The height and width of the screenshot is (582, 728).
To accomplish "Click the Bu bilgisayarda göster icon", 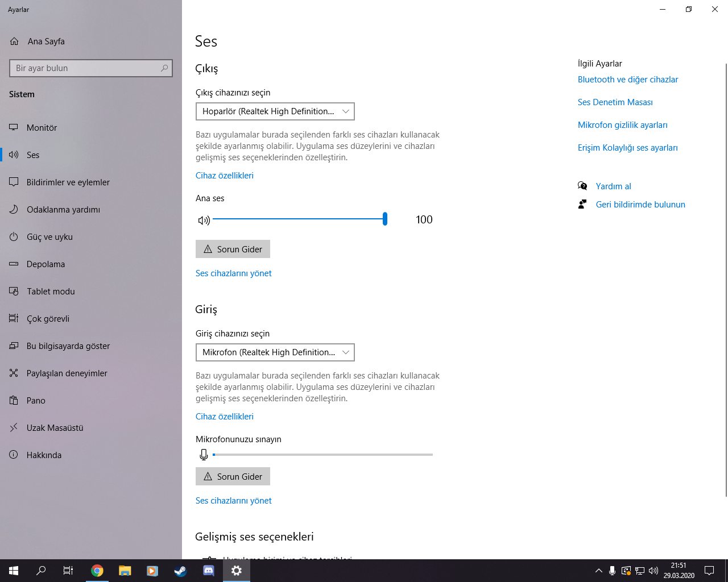I will pyautogui.click(x=14, y=346).
